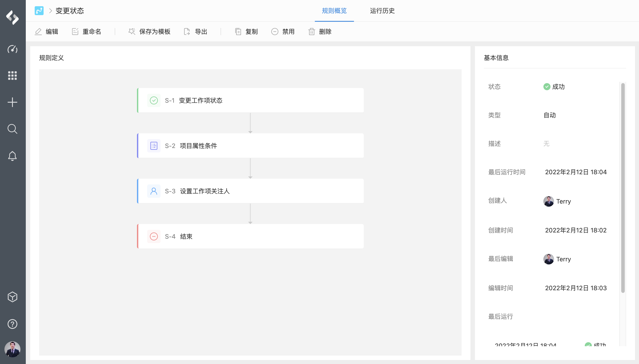Select the 规则概览 tab
639x364 pixels.
click(x=334, y=11)
